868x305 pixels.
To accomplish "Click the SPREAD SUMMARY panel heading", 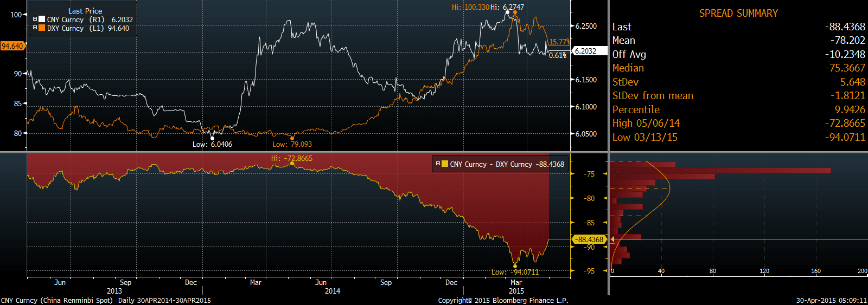I will (x=738, y=13).
